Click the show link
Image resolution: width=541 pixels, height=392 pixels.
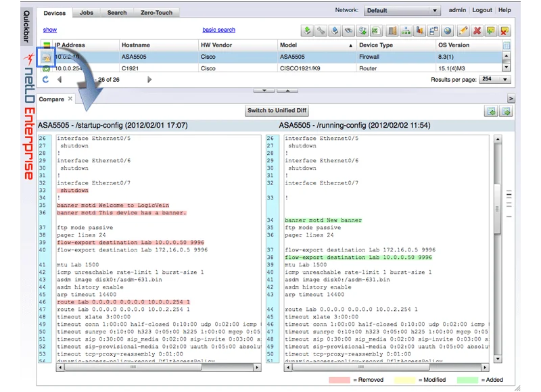tap(49, 30)
